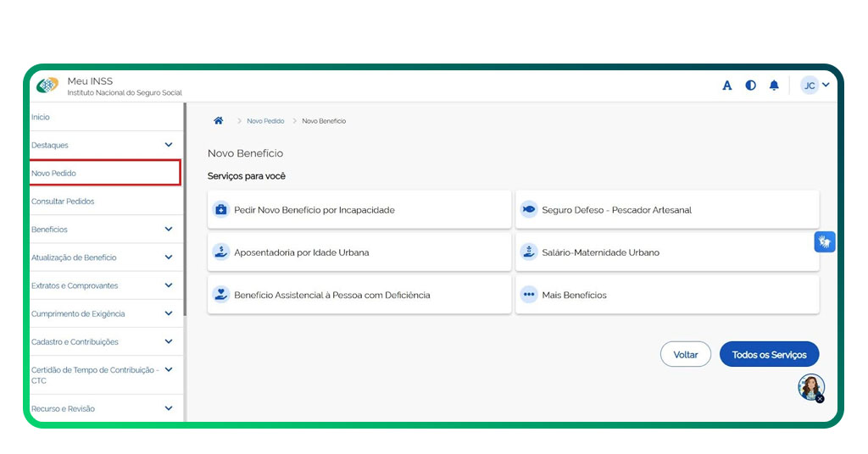Open the virtual assistant avatar chat
868x454 pixels.
pos(810,386)
